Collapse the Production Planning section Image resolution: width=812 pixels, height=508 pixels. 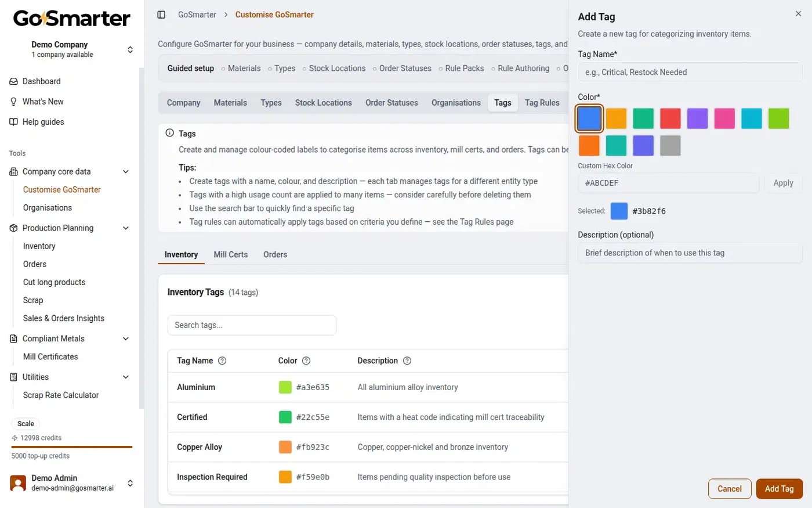coord(126,228)
